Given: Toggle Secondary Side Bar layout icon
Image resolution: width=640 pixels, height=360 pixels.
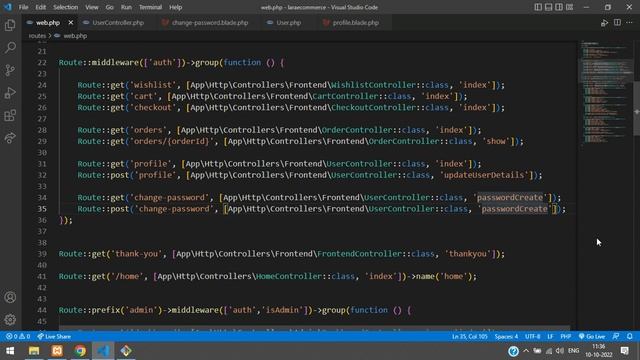Looking at the screenshot, I should tap(559, 7).
